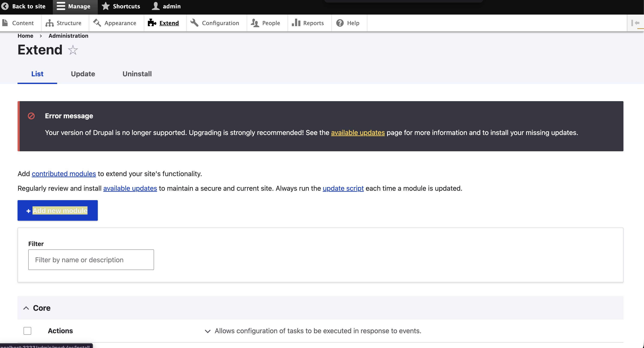Viewport: 644px width, 348px height.
Task: Add Extend page to shortcuts star
Action: tap(73, 50)
